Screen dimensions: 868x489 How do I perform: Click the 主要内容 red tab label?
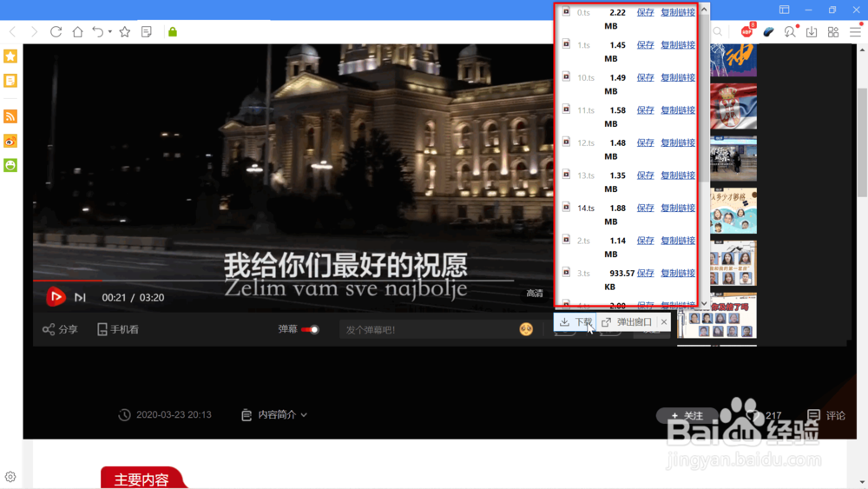coord(141,479)
